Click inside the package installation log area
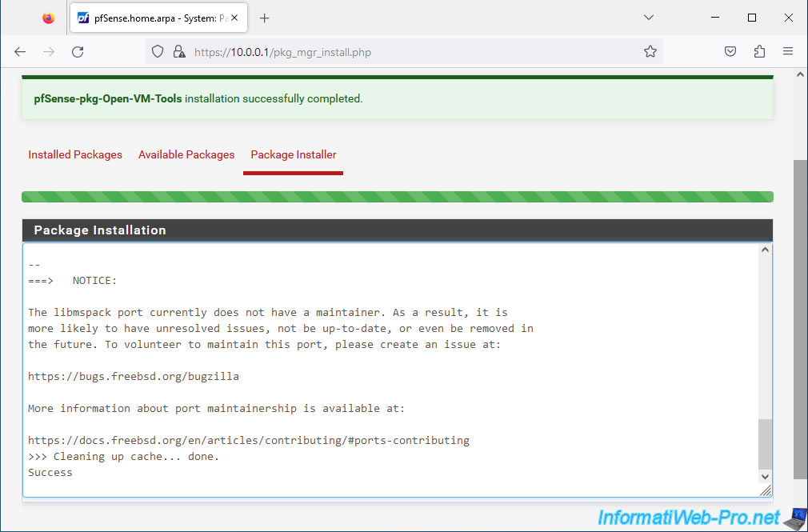Image resolution: width=808 pixels, height=532 pixels. [390, 370]
